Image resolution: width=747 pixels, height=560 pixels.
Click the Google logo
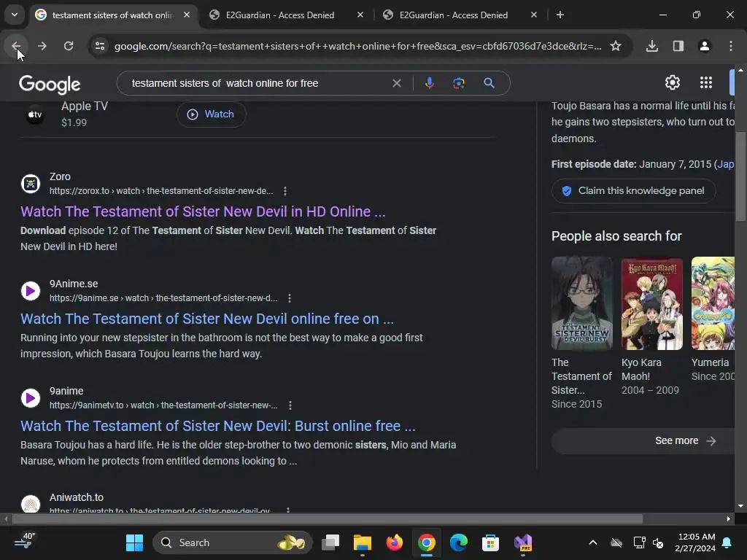coord(50,85)
